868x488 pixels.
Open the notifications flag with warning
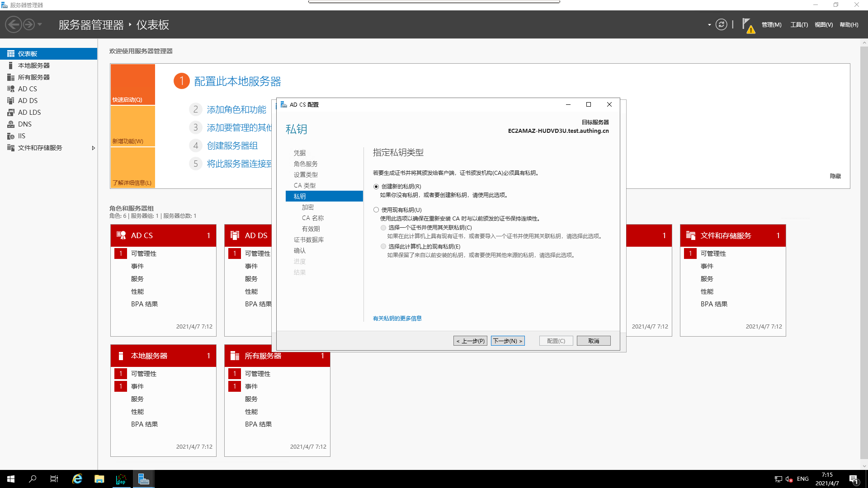[748, 25]
